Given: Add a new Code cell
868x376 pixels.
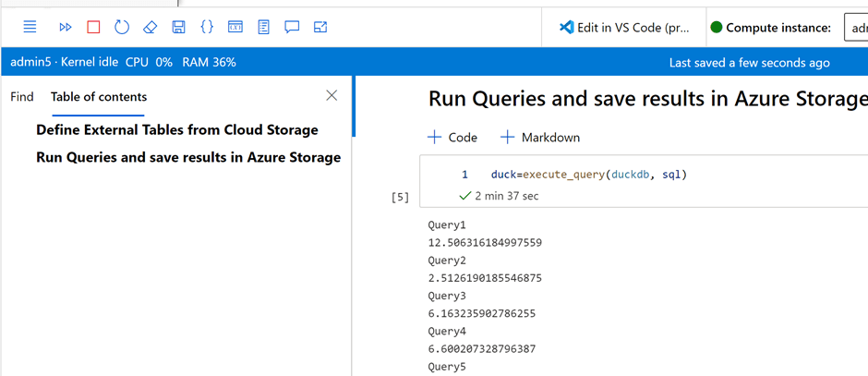Looking at the screenshot, I should point(452,138).
